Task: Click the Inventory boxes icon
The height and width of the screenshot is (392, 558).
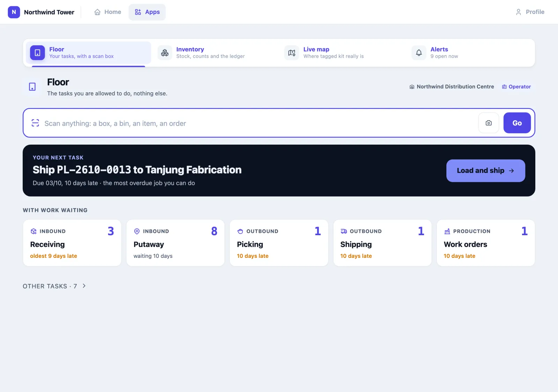Action: [165, 53]
